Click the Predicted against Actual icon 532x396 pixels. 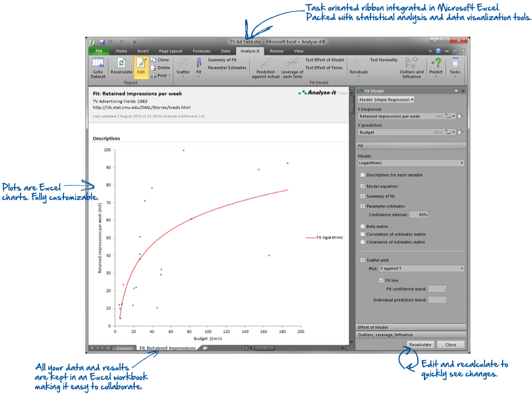coord(265,67)
